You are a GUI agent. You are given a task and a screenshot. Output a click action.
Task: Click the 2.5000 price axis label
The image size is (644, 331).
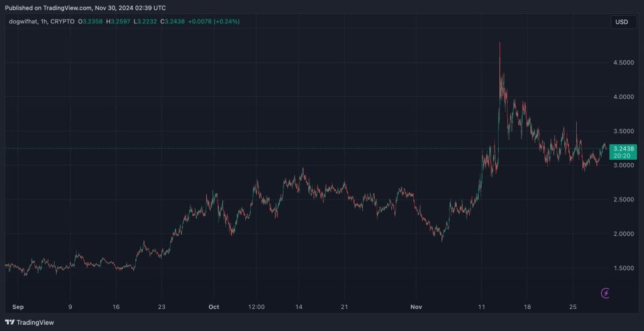(623, 199)
